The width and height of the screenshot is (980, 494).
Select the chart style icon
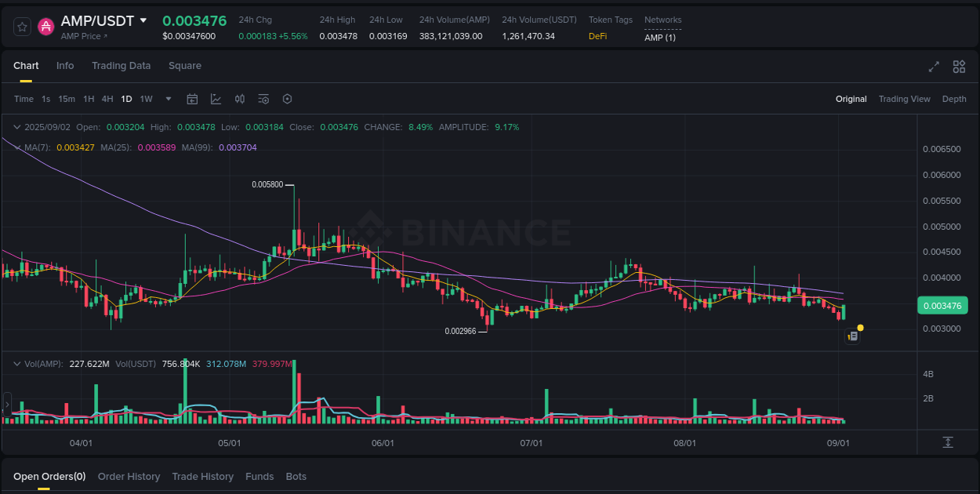(216, 99)
